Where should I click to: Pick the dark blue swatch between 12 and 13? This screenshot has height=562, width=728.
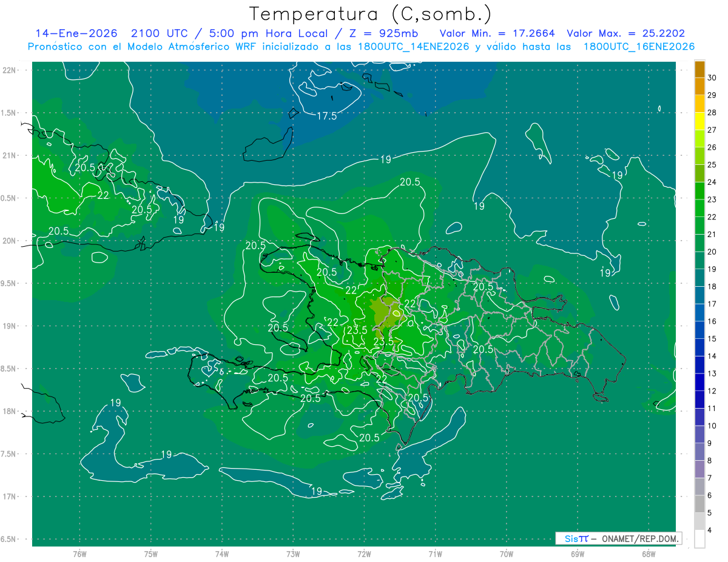[699, 382]
